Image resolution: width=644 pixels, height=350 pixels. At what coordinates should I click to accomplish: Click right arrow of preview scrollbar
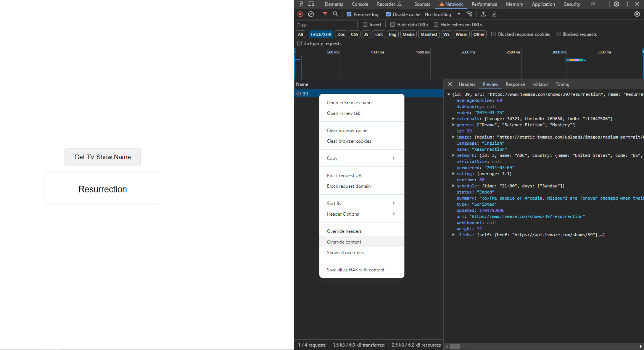pyautogui.click(x=641, y=347)
